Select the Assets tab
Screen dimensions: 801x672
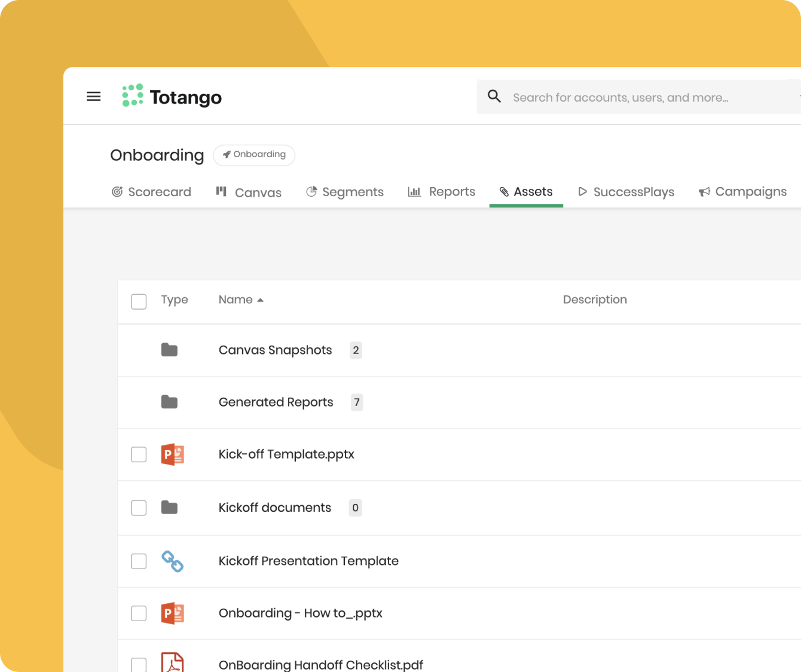(x=526, y=192)
